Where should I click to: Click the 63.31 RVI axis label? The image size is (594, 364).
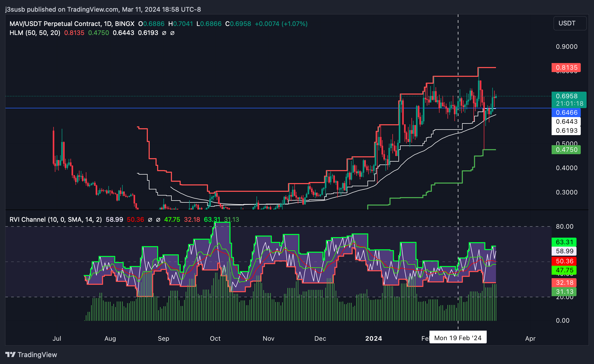(564, 242)
